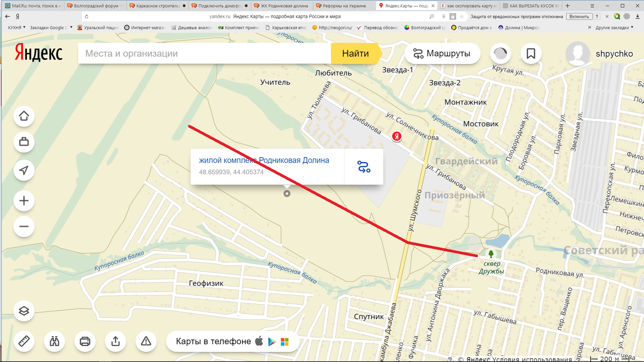644x362 pixels.
Task: Print the map with printer icon
Action: coord(85,341)
